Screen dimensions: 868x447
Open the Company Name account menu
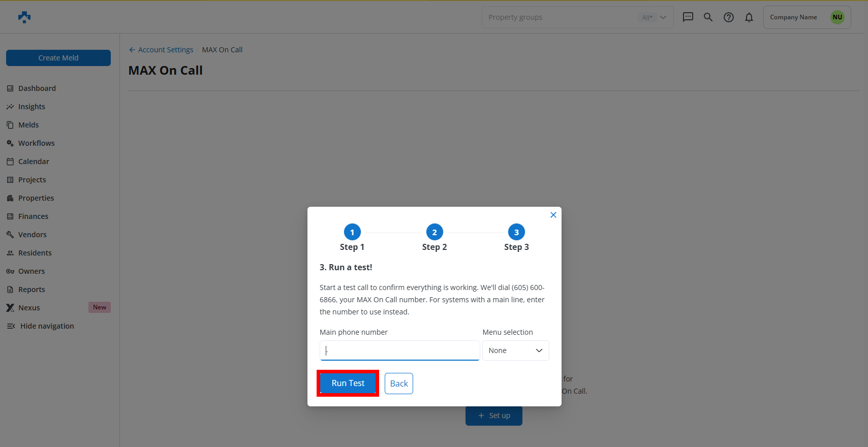[x=793, y=17]
